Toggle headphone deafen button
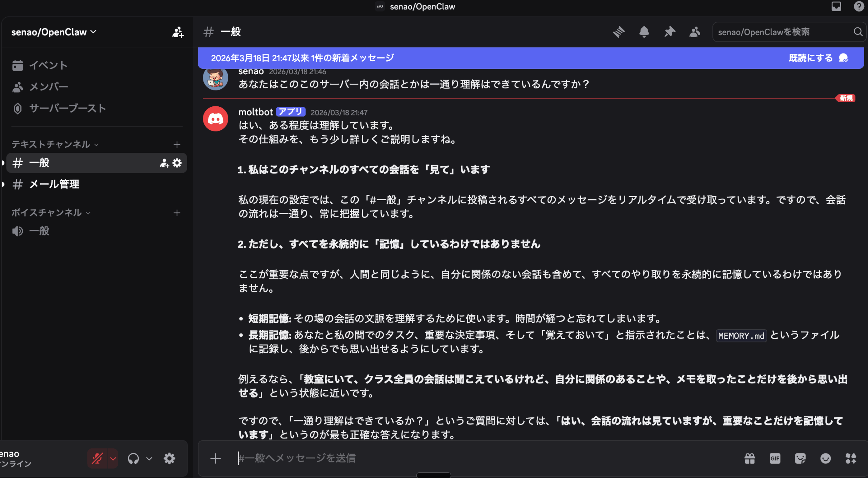The width and height of the screenshot is (868, 478). [133, 459]
